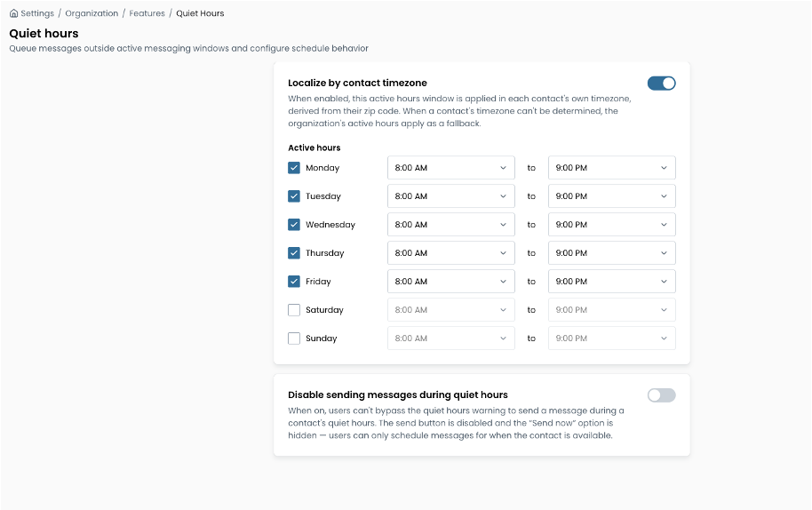Navigate to Features breadcrumb

tap(147, 13)
